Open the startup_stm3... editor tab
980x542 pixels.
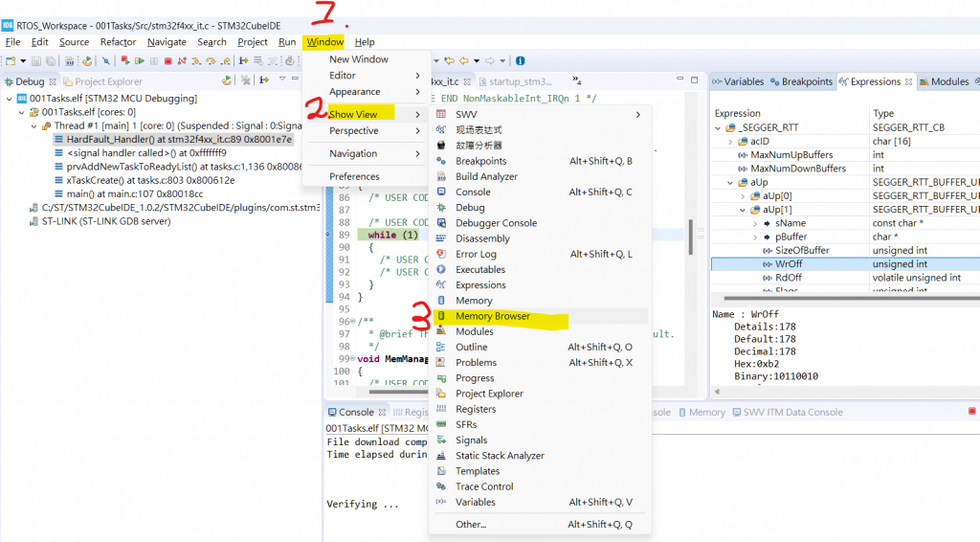click(x=516, y=82)
